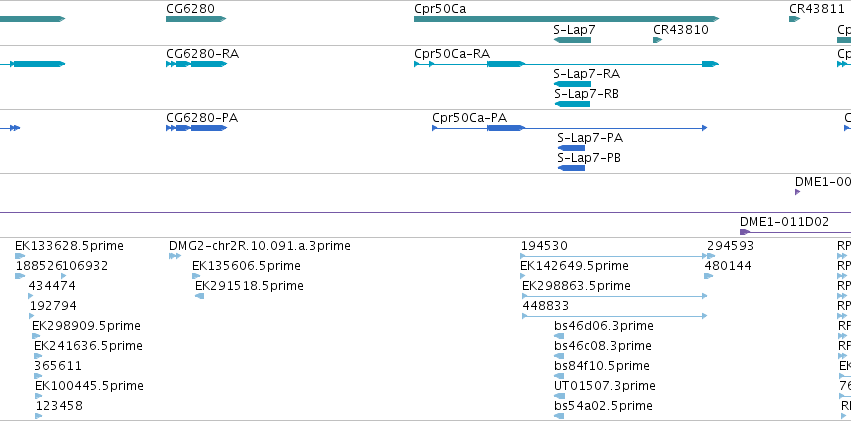Select the CR43810 gene arrow
Screen dimensions: 851x421
[657, 40]
